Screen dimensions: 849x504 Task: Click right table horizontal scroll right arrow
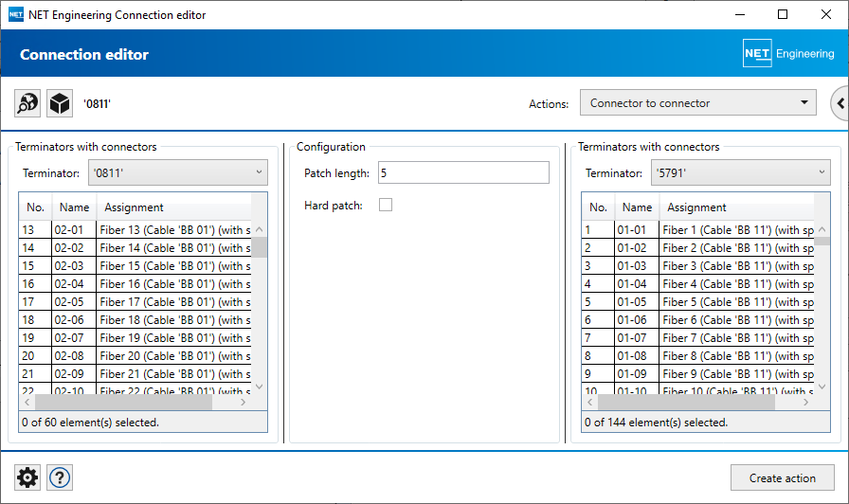806,403
